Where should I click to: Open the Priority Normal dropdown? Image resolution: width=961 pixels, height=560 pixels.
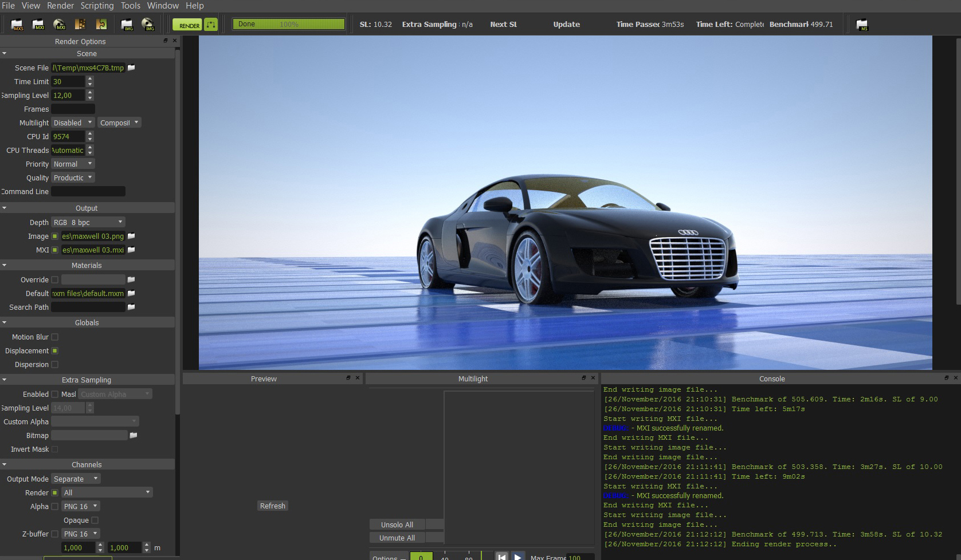tap(73, 164)
